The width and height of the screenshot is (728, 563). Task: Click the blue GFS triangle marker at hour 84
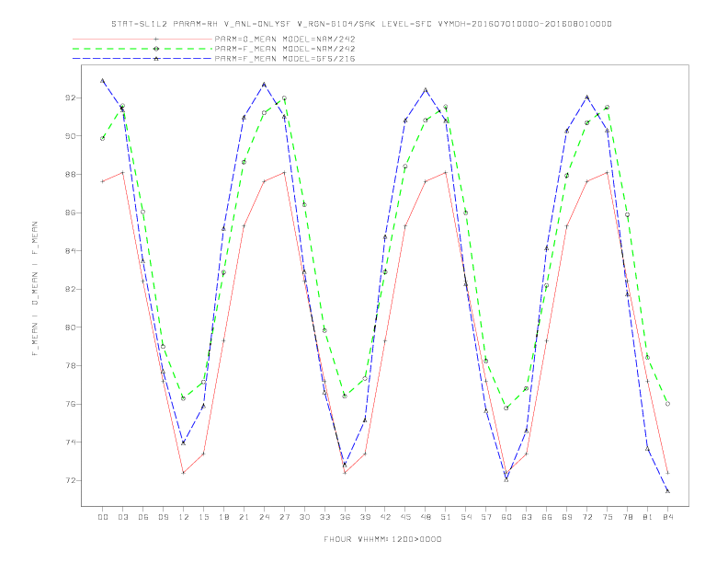pos(667,491)
